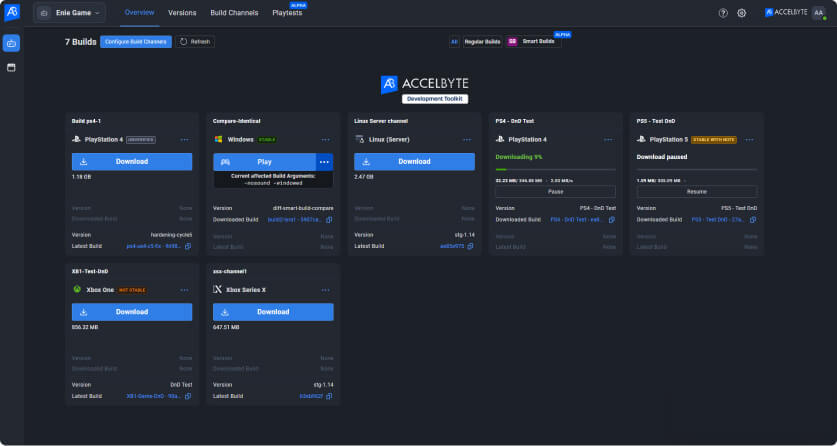Expand play options beside the Play button
Image resolution: width=837 pixels, height=446 pixels.
point(325,162)
